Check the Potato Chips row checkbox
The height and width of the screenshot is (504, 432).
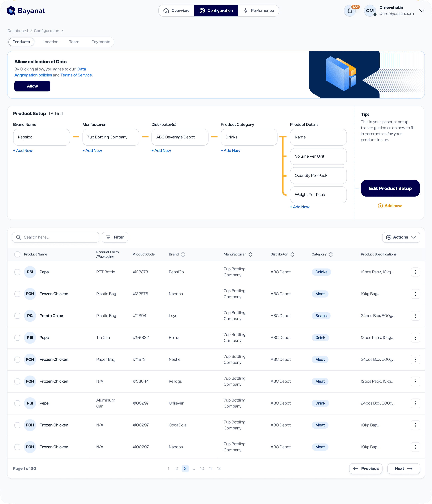[17, 316]
